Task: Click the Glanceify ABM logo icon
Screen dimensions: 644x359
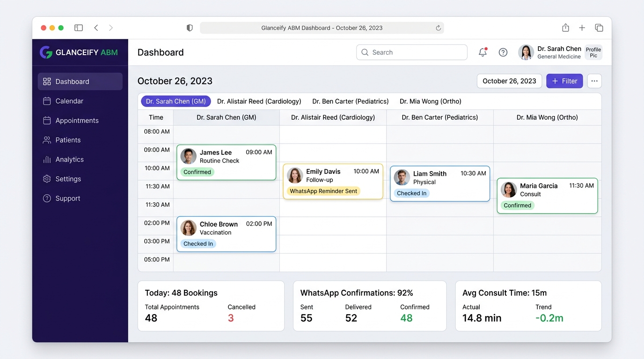Action: pos(46,52)
